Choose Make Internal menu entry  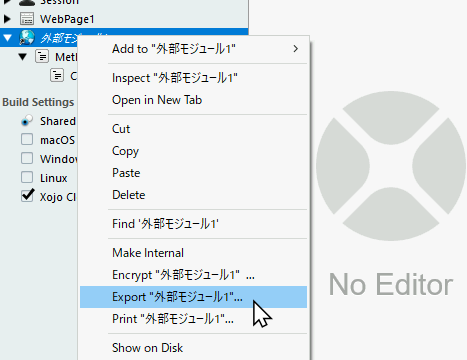coord(193,253)
